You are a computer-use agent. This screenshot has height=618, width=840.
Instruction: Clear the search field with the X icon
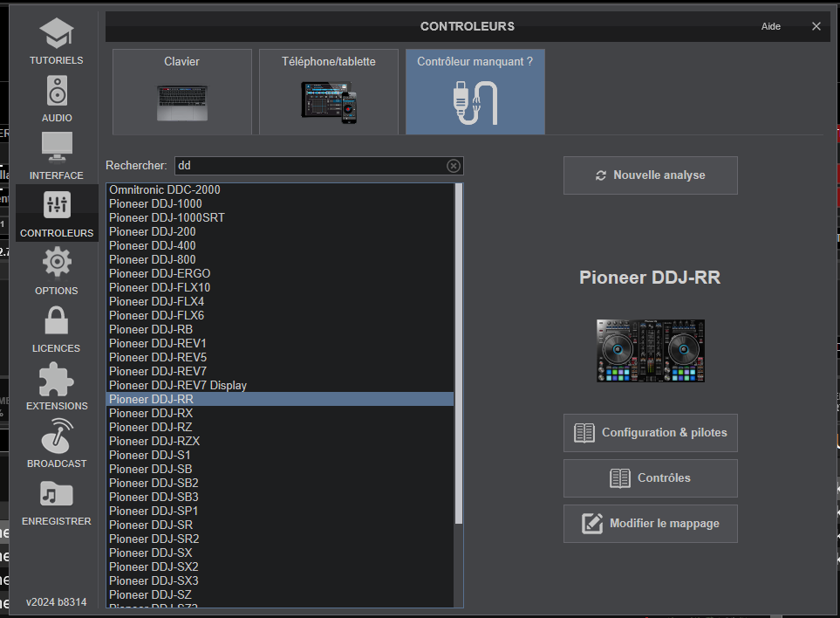click(x=454, y=166)
